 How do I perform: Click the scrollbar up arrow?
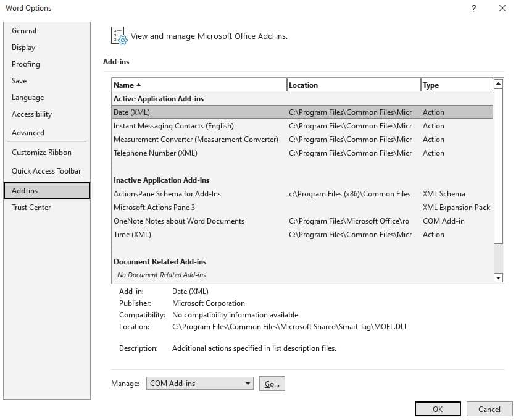click(x=498, y=84)
